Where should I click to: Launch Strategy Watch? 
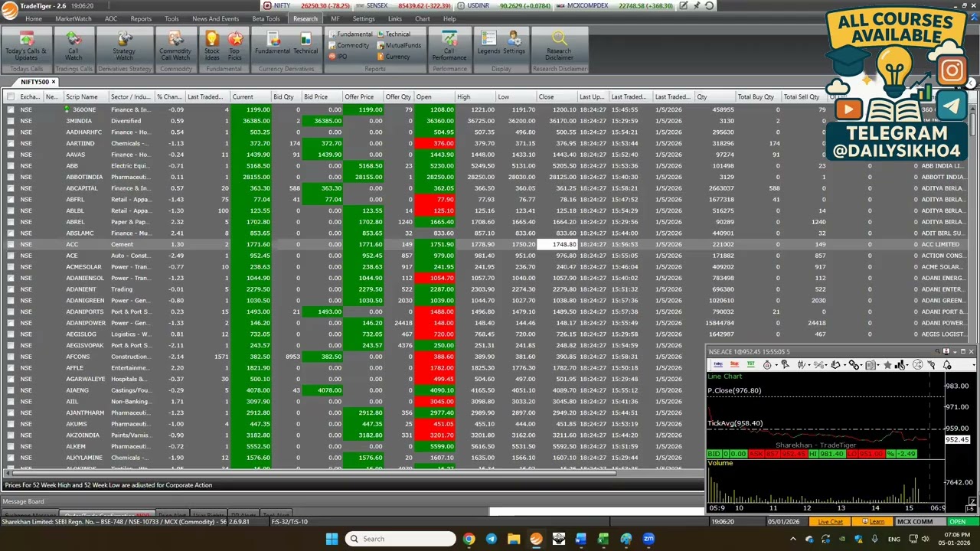click(x=124, y=45)
